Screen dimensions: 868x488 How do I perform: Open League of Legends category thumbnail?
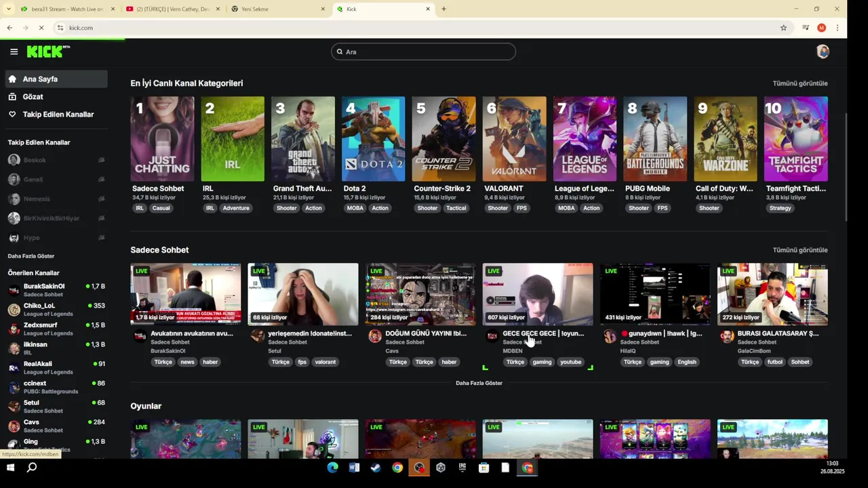click(x=585, y=139)
